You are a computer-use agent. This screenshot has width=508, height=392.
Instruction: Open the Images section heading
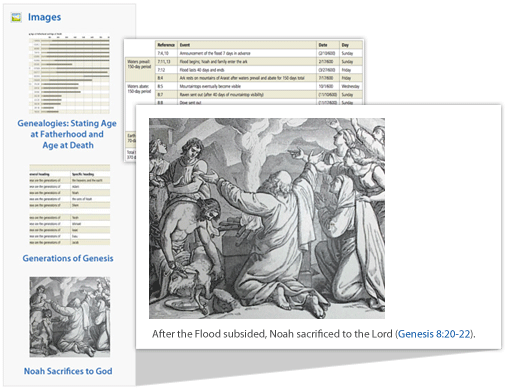click(x=44, y=17)
